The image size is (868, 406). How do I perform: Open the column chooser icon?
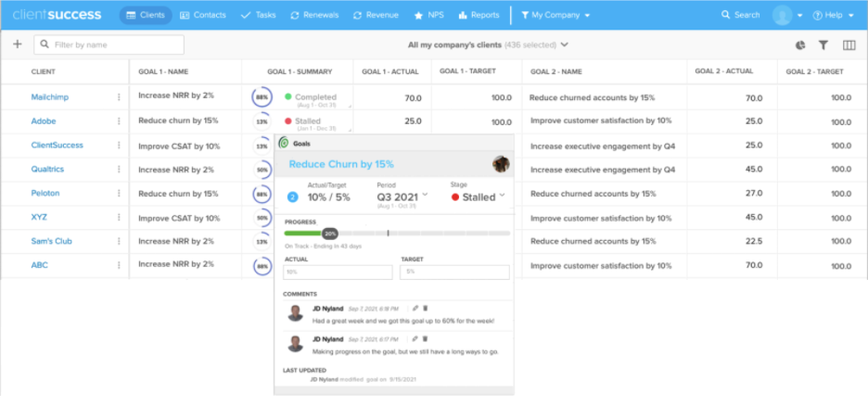(849, 45)
